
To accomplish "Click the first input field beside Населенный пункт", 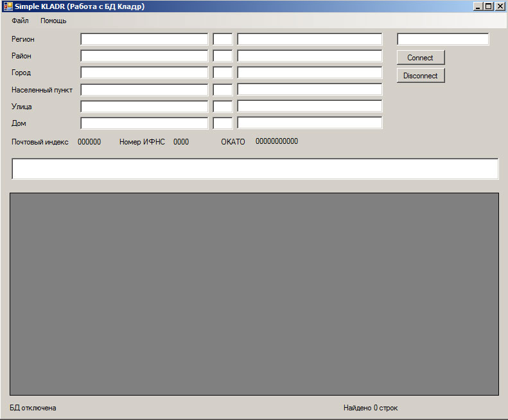I will click(x=144, y=90).
